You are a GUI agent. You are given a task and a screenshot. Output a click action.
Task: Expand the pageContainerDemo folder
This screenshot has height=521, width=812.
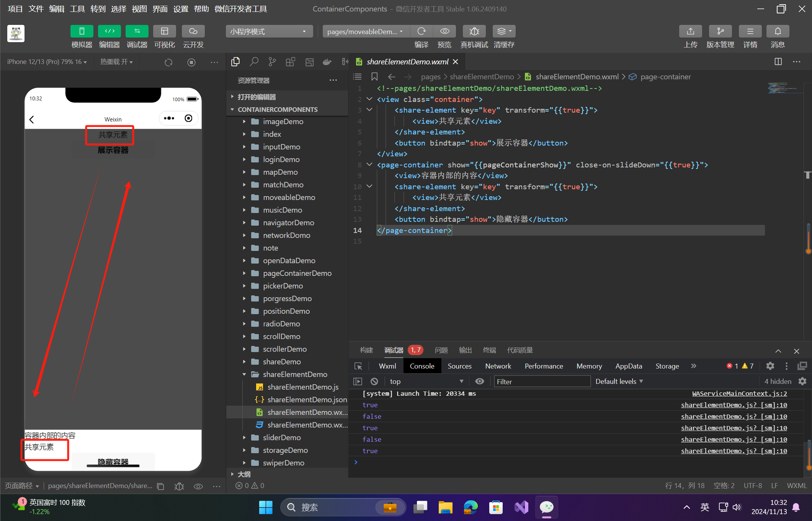[297, 273]
